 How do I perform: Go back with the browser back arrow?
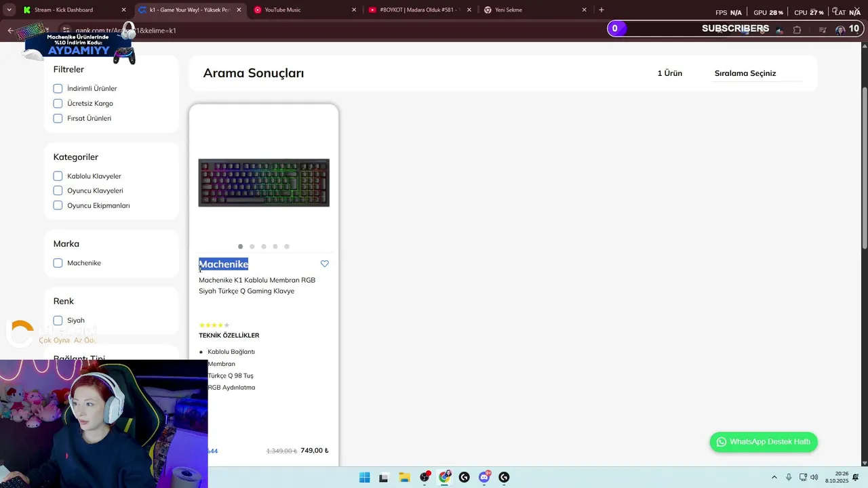coord(10,30)
